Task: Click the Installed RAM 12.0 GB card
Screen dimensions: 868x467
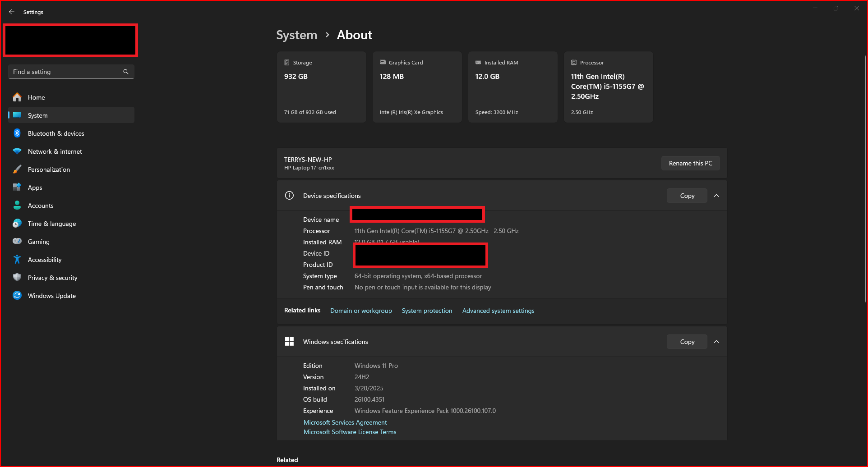Action: (512, 87)
